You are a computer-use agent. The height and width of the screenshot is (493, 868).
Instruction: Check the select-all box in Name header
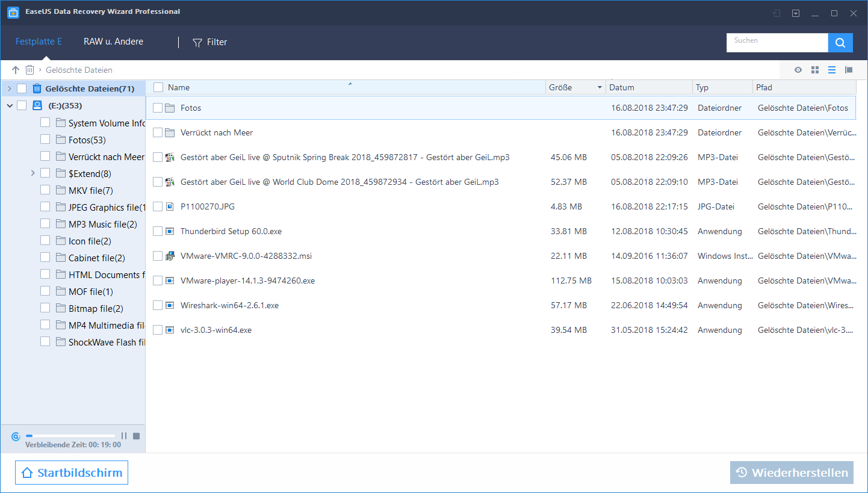(158, 87)
